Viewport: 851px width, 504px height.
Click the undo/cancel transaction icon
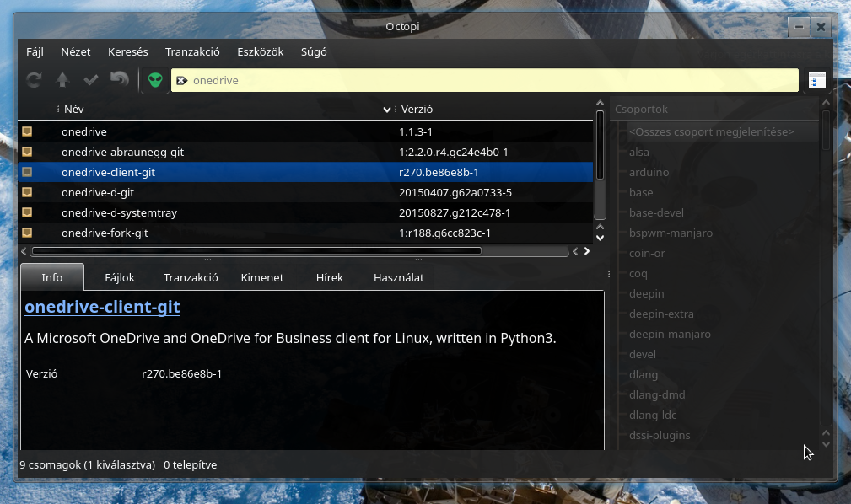pyautogui.click(x=120, y=79)
